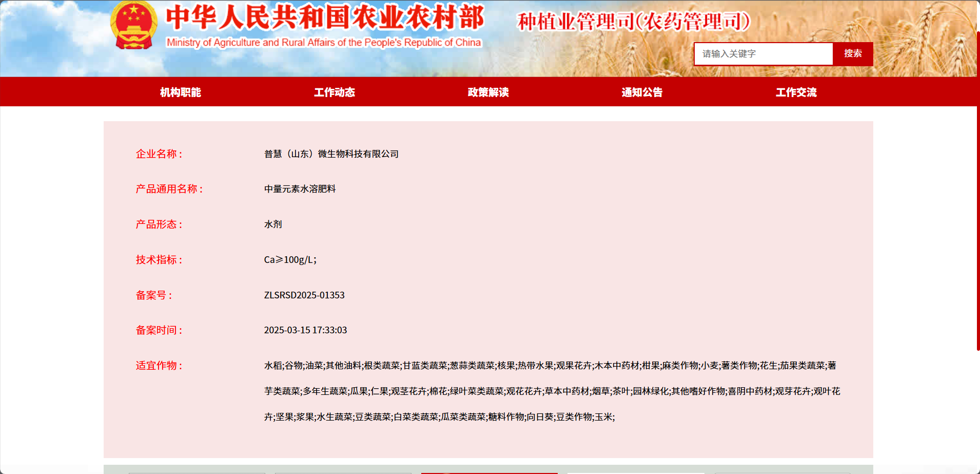Focus the 请输入关键字 search input field

(x=763, y=54)
